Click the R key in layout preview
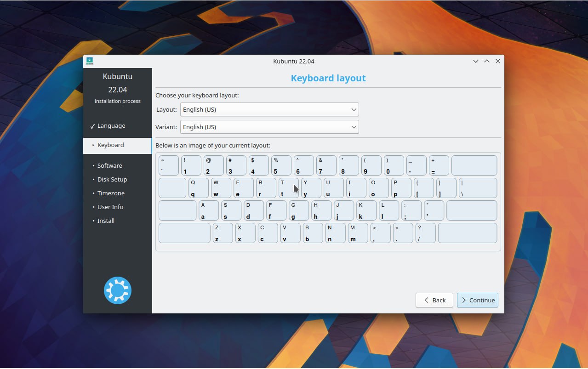 [266, 188]
